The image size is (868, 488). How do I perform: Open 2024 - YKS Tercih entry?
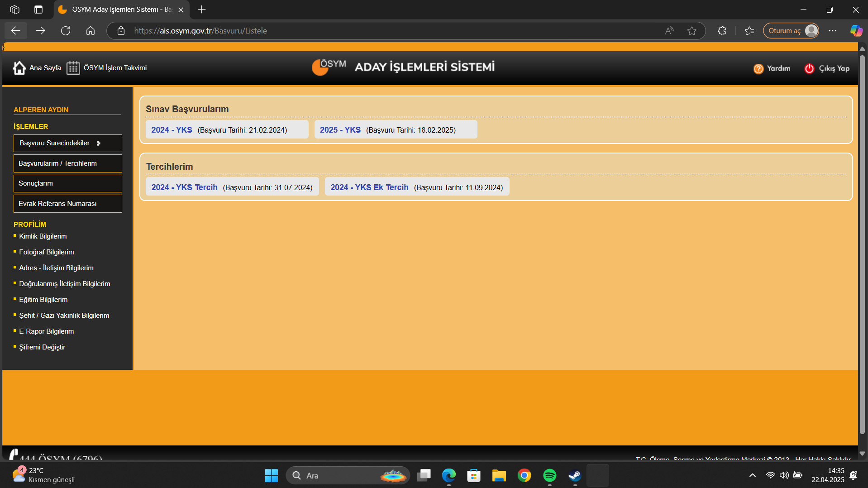click(232, 187)
